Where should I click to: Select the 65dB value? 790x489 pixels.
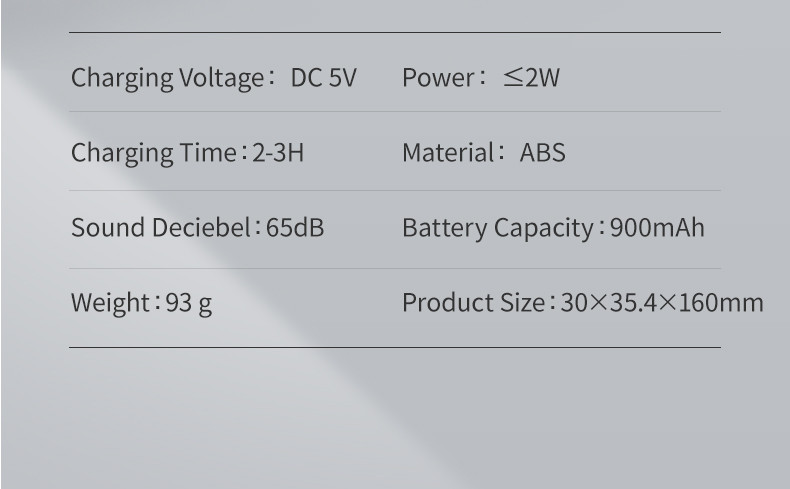tap(295, 229)
